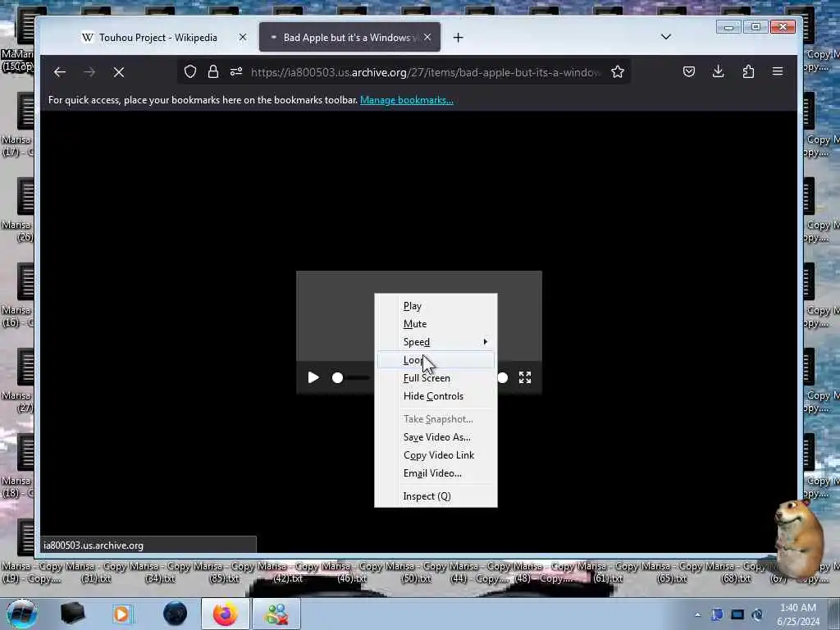840x630 pixels.
Task: Switch to the Touhou Project - Wikipedia tab
Action: click(x=157, y=38)
